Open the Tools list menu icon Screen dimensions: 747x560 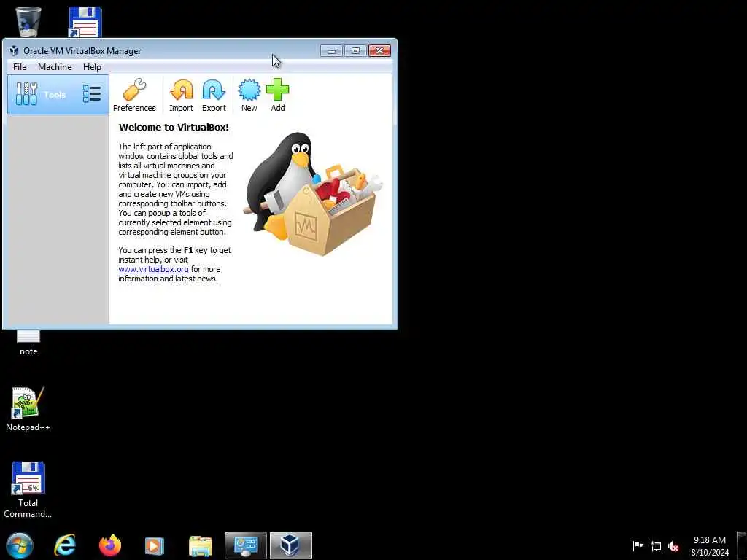[91, 94]
